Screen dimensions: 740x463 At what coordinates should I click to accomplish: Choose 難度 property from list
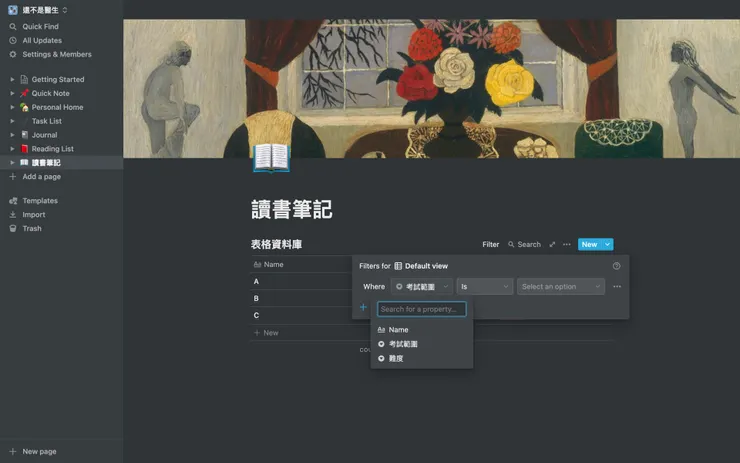coord(422,359)
